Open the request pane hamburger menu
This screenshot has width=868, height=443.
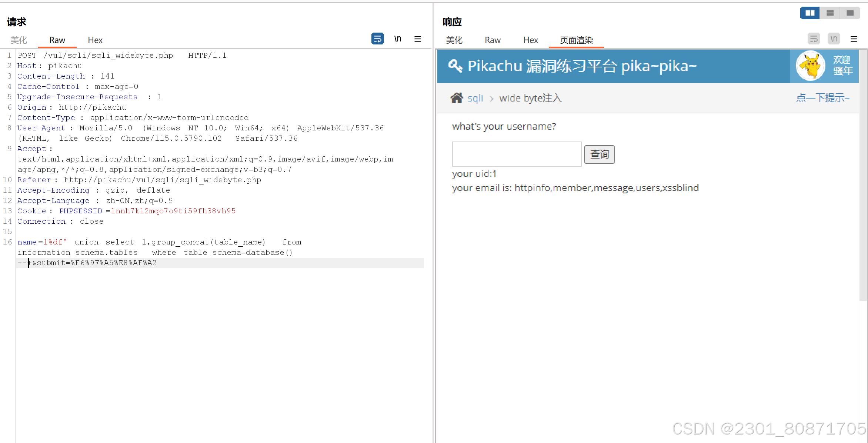pyautogui.click(x=418, y=39)
